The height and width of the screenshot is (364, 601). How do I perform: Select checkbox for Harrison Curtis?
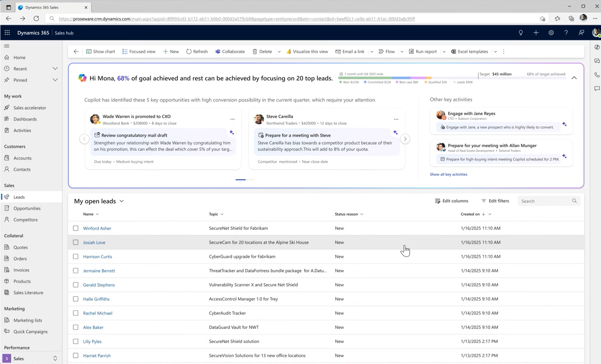pyautogui.click(x=76, y=257)
